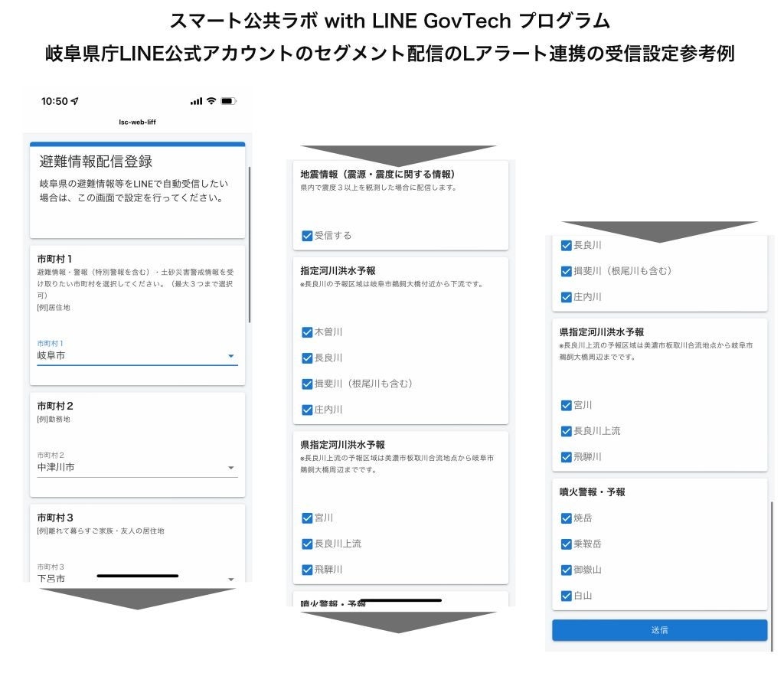Open the 市町村1 dropdown showing 岐阜市

(138, 355)
